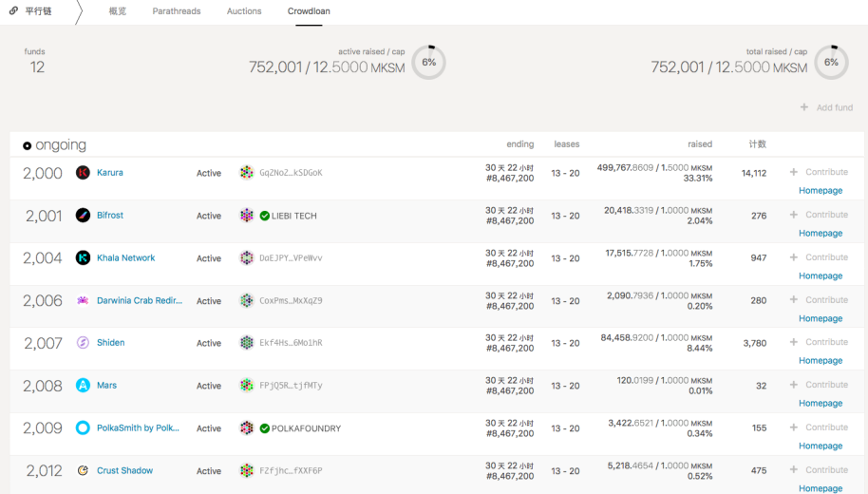This screenshot has width=868, height=494.
Task: Click the Add fund button
Action: pos(827,107)
